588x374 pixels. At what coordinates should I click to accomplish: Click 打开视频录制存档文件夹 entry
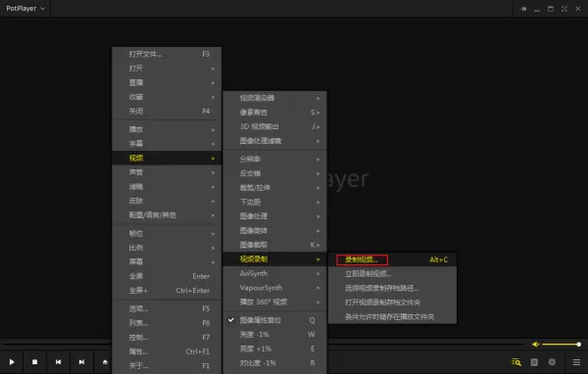[393, 303]
